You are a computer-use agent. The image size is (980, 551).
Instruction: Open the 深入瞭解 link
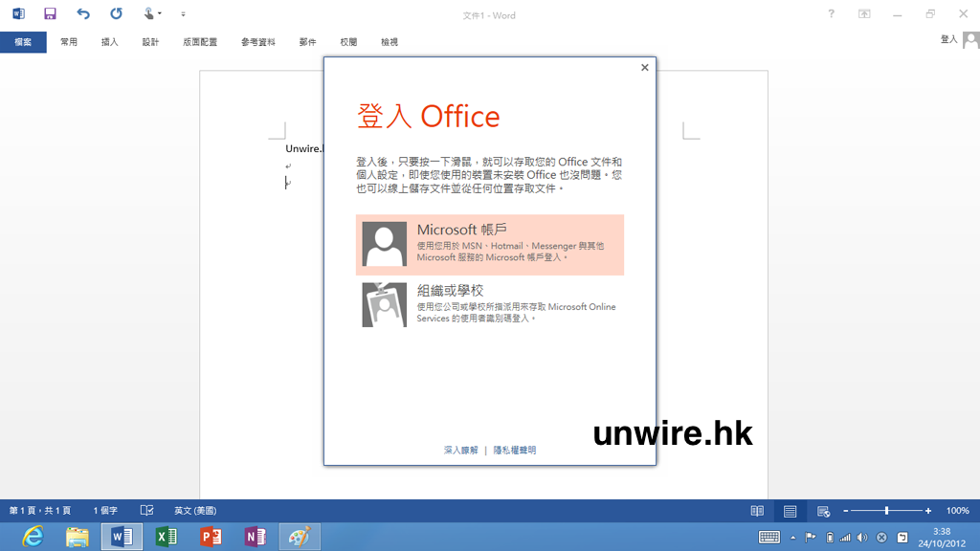click(460, 450)
